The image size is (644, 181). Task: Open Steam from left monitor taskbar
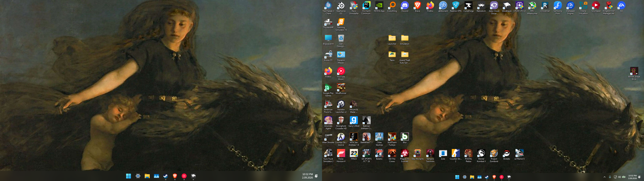(x=166, y=176)
